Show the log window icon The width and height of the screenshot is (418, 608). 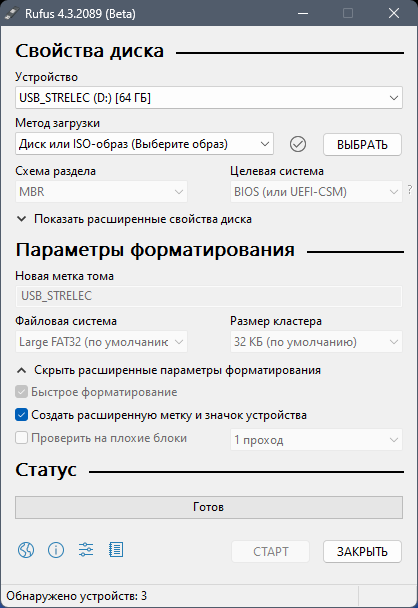tap(116, 550)
